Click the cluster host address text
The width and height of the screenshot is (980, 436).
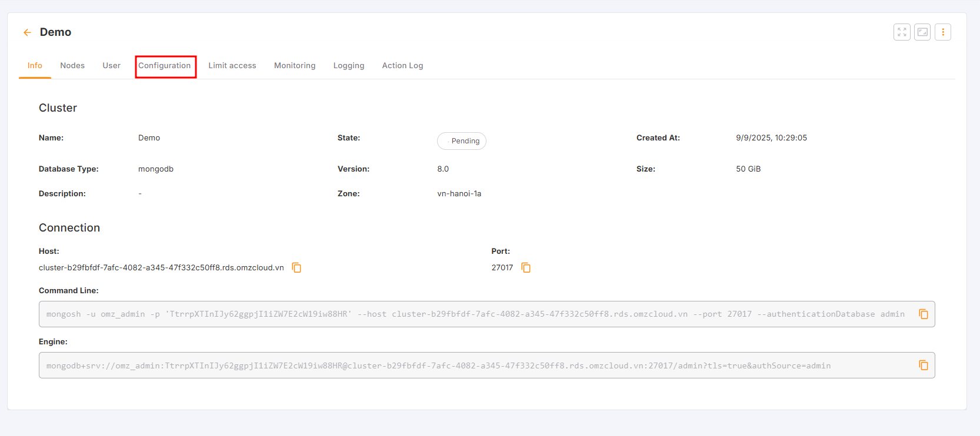click(161, 268)
